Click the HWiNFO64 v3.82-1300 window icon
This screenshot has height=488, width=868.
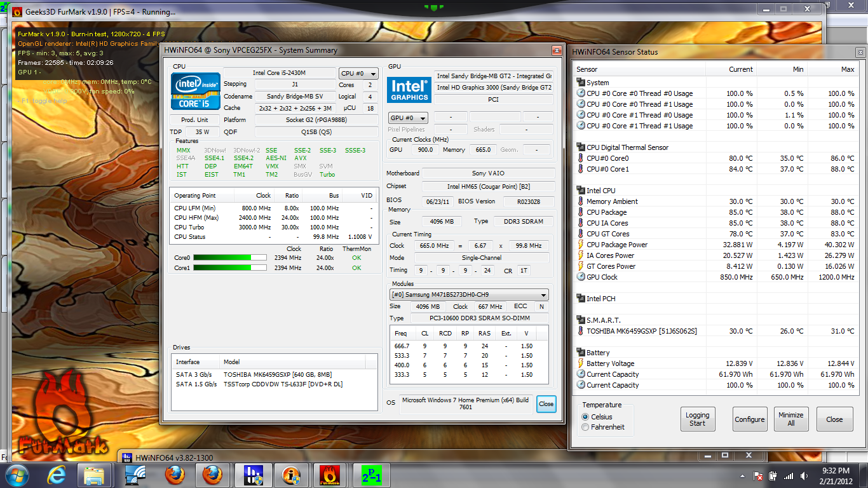point(127,457)
